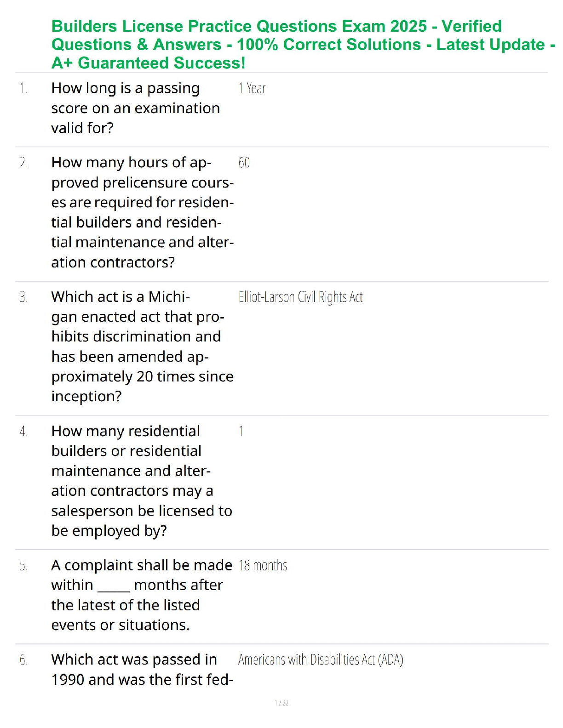Click the question about passing score validity
Viewport: 563px width, 728px height.
[x=135, y=108]
